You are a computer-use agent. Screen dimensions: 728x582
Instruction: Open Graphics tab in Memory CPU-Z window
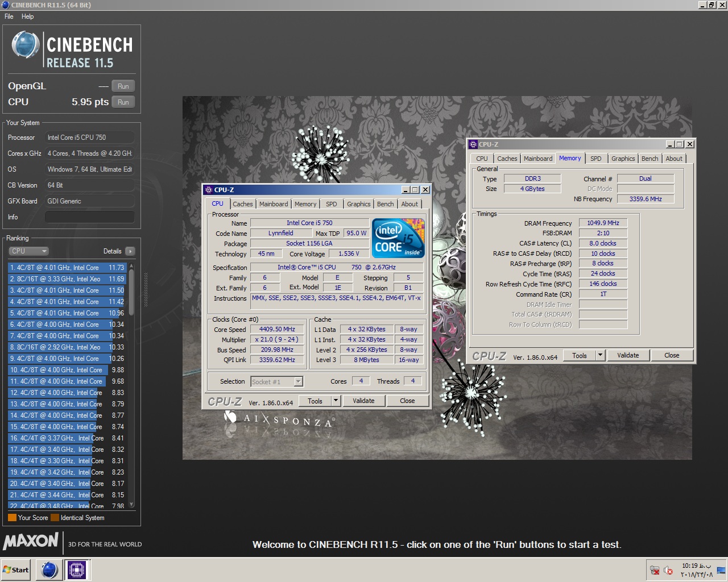[623, 159]
